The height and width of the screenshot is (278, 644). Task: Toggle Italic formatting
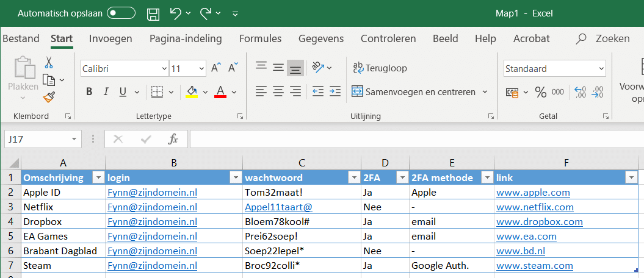106,92
